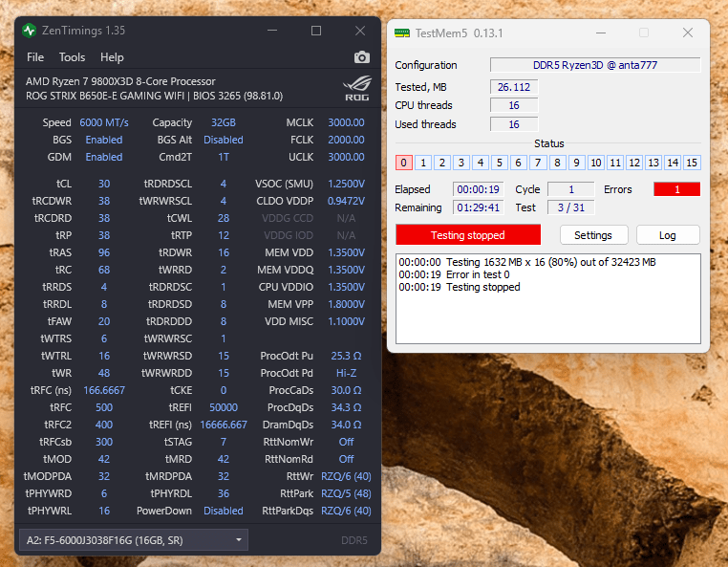Click the VSOC (SMU) 1.2500V value
The width and height of the screenshot is (728, 567).
pos(347,184)
